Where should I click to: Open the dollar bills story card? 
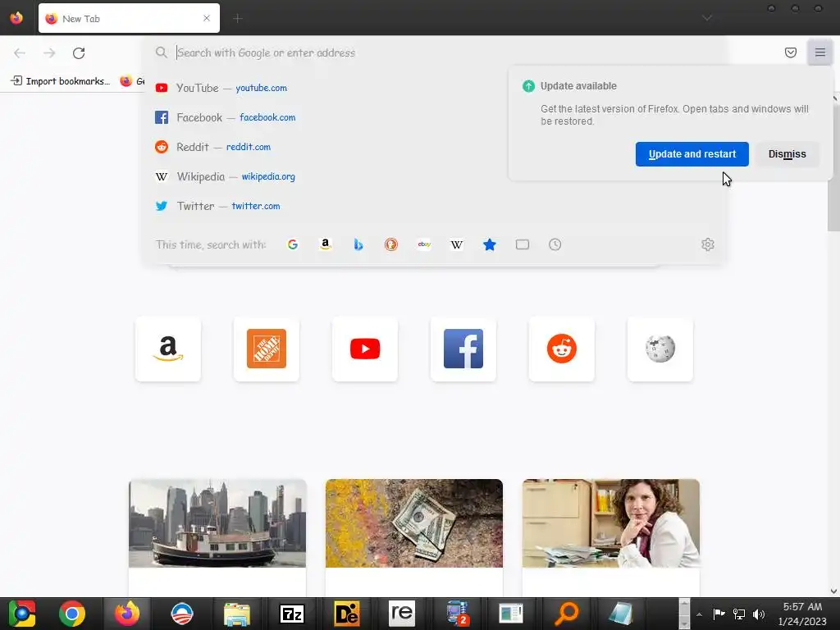pos(414,537)
